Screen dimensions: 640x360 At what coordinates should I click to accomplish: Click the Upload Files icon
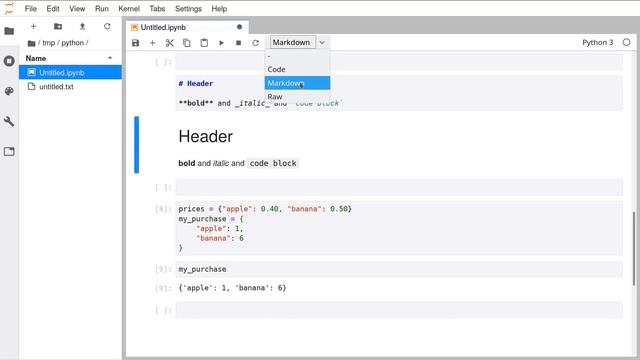(82, 27)
